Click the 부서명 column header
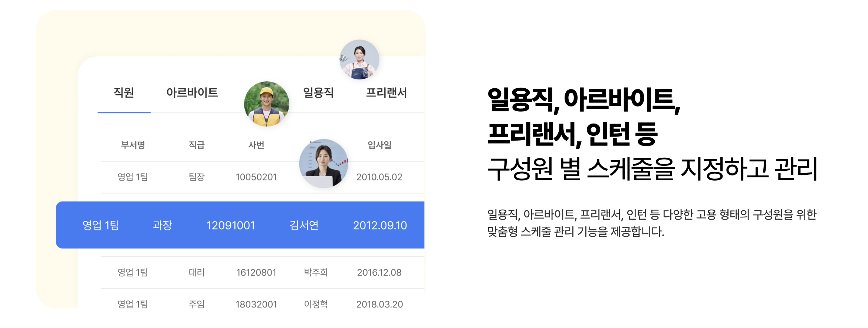This screenshot has width=868, height=328. pyautogui.click(x=132, y=146)
